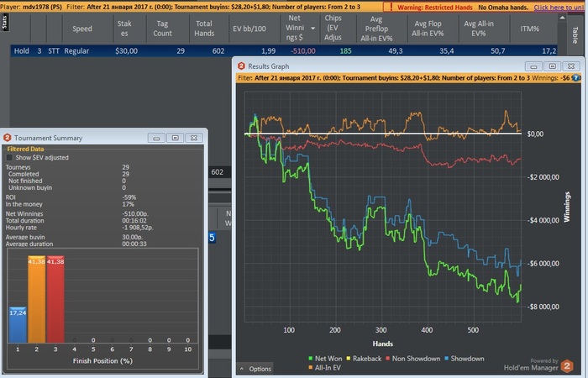Minimize the Tournament Summary window
The image size is (588, 378).
coord(156,138)
